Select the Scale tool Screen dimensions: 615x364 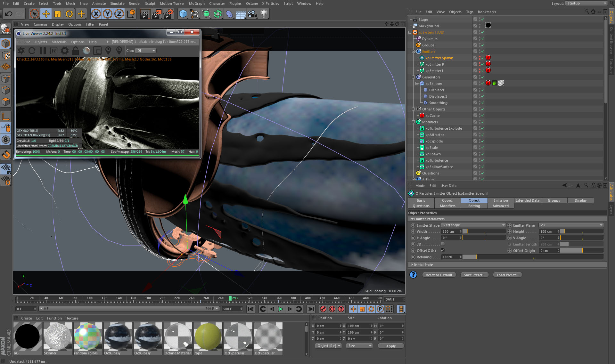coord(58,14)
